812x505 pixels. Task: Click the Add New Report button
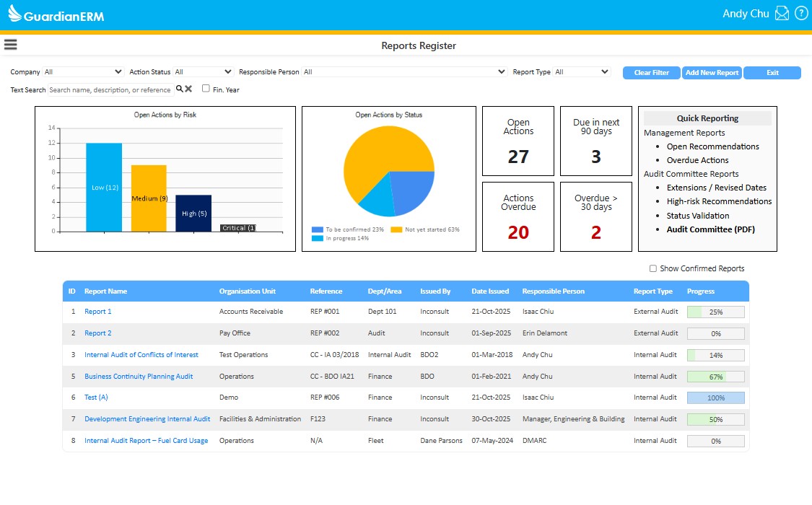[712, 73]
